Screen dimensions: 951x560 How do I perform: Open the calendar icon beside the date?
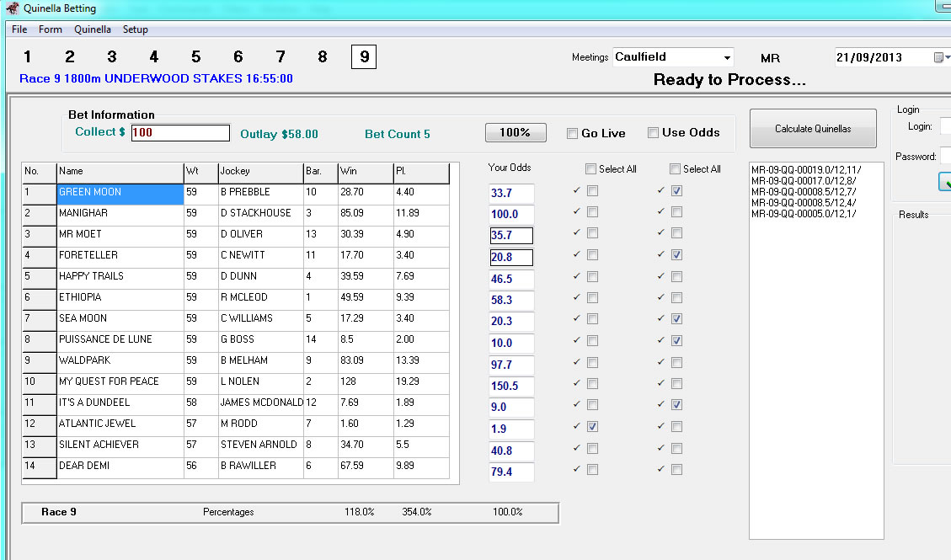938,57
